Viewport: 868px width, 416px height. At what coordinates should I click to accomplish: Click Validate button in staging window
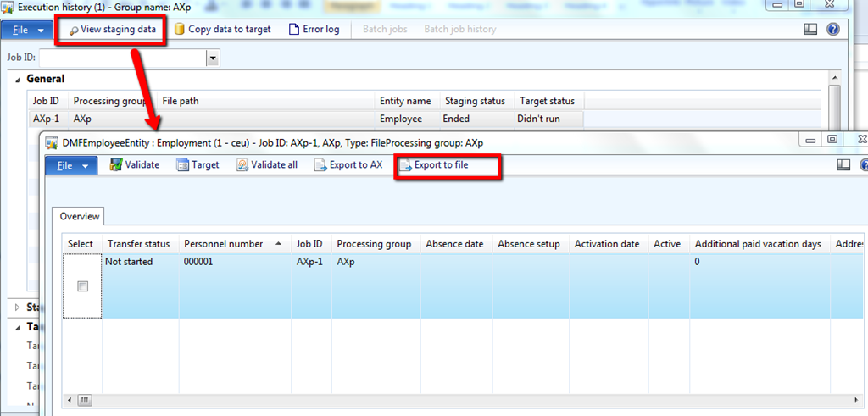tap(135, 165)
